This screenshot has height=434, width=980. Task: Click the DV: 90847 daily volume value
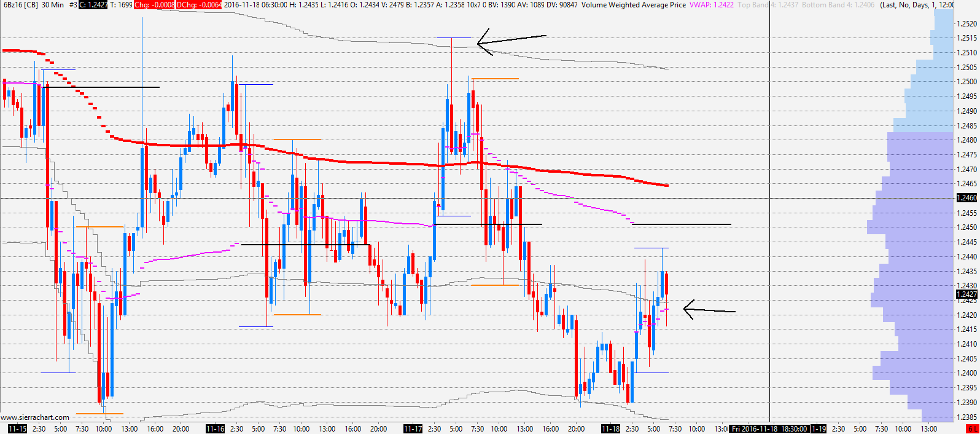click(563, 5)
